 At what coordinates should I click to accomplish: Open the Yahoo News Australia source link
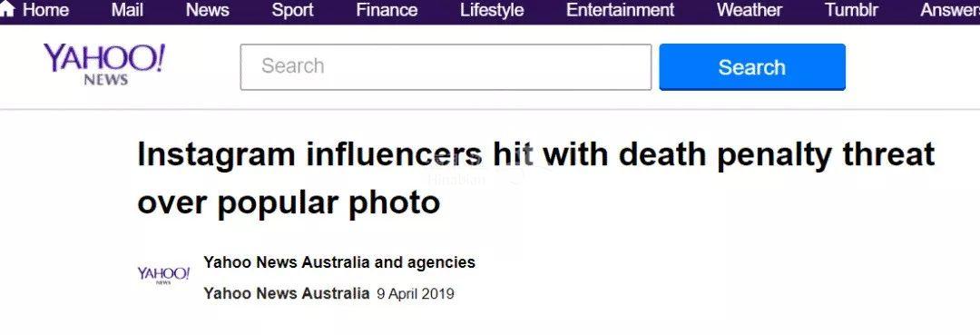coord(286,293)
